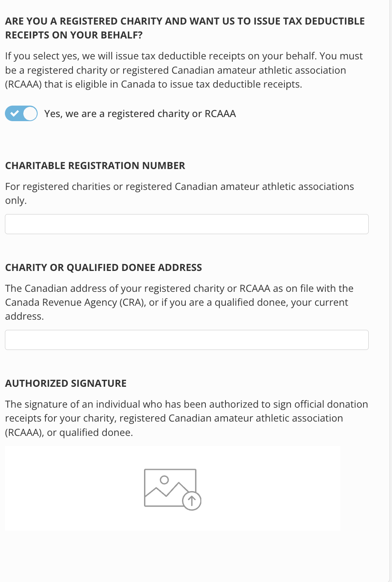Click the sun circle inside the picture icon

tap(164, 480)
